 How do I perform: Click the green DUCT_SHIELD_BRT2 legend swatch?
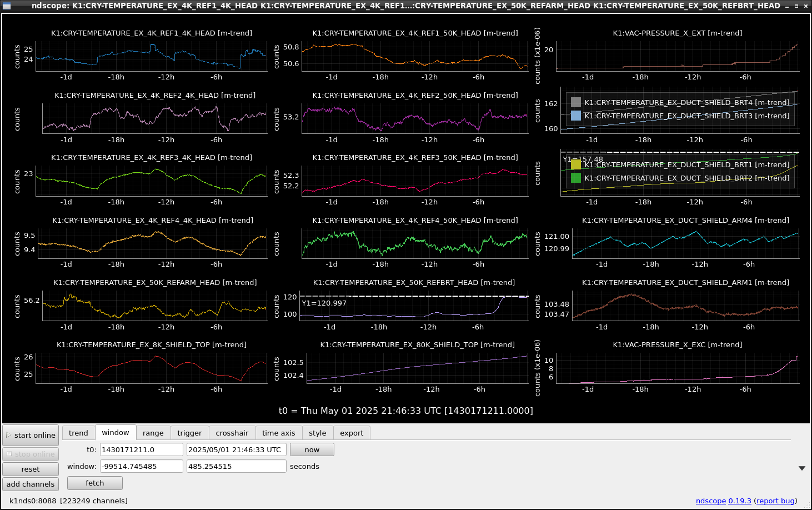point(576,178)
